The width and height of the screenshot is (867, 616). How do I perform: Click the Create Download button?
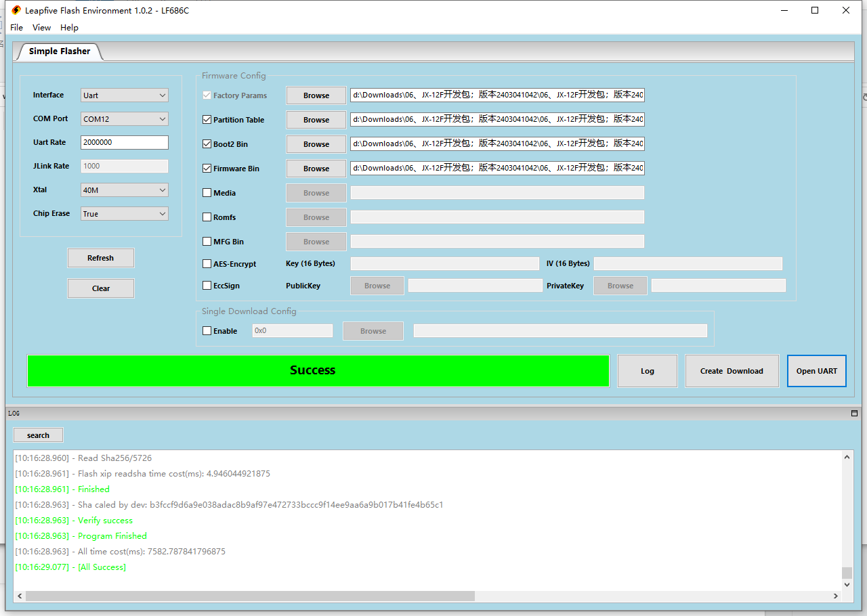[732, 371]
